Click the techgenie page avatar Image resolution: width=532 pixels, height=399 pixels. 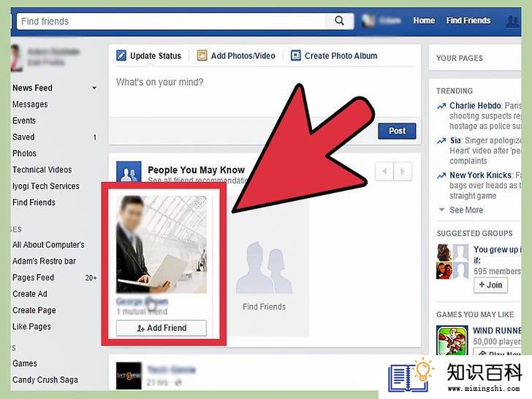coord(129,376)
